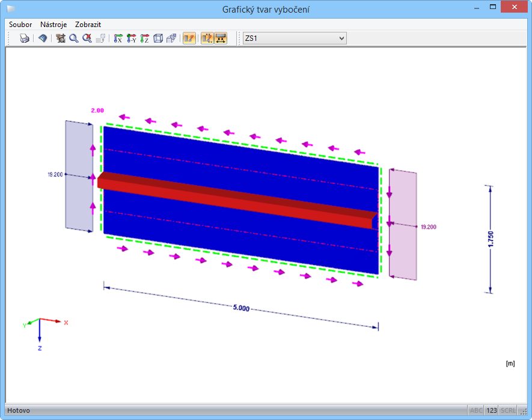This screenshot has width=532, height=420.
Task: Set view in X direction
Action: (x=118, y=38)
